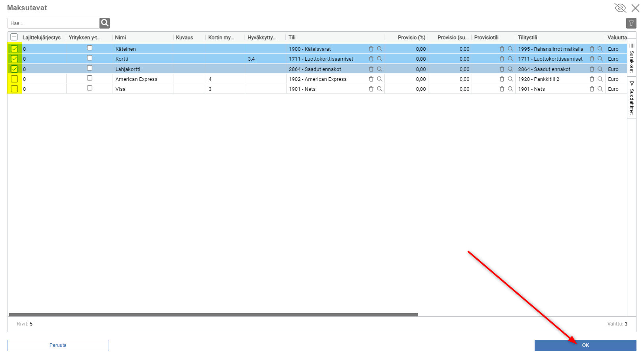The height and width of the screenshot is (358, 644).
Task: Sort by Nimi column header
Action: pos(120,37)
